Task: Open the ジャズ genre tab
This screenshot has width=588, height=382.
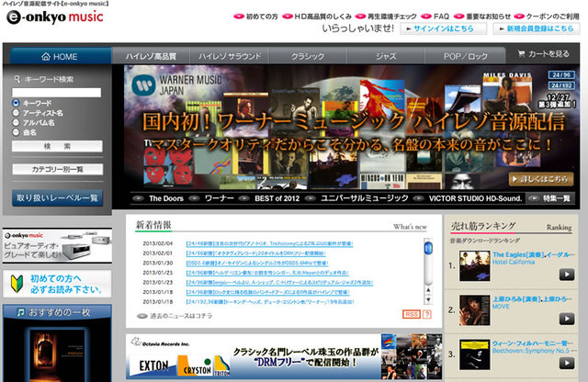Action: pyautogui.click(x=385, y=56)
